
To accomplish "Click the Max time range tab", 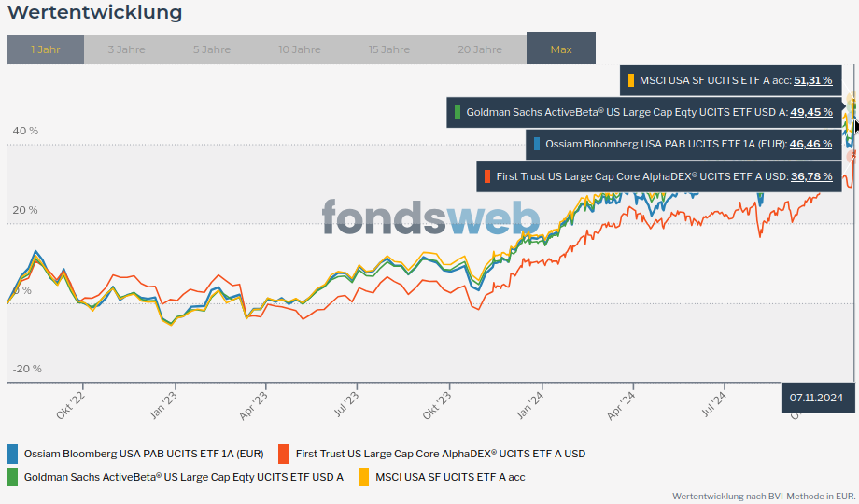I will click(561, 49).
